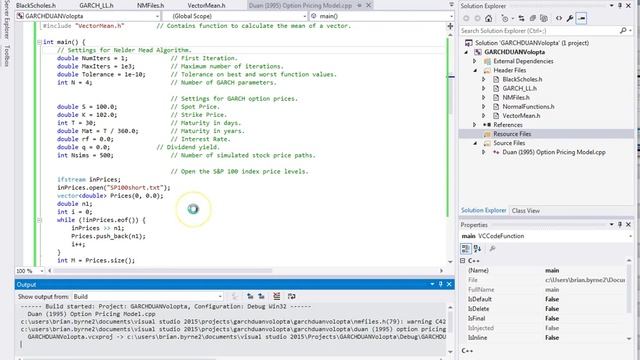Click Solution Explorer's forward navigation arrow
Viewport: 640px width, 360px height.
477,18
